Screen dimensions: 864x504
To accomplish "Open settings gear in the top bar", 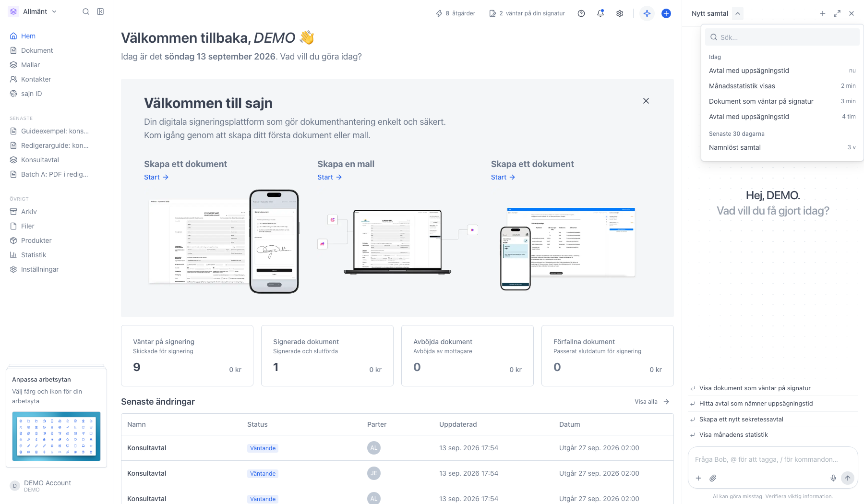I will (620, 13).
